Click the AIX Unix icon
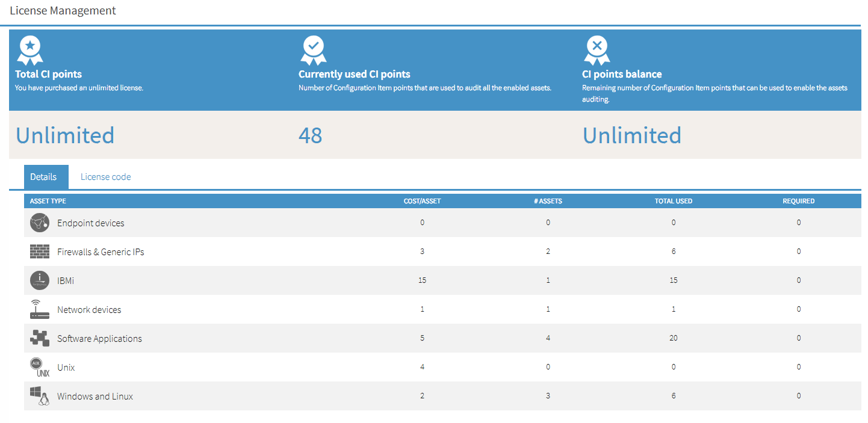The image size is (868, 423). [x=40, y=367]
